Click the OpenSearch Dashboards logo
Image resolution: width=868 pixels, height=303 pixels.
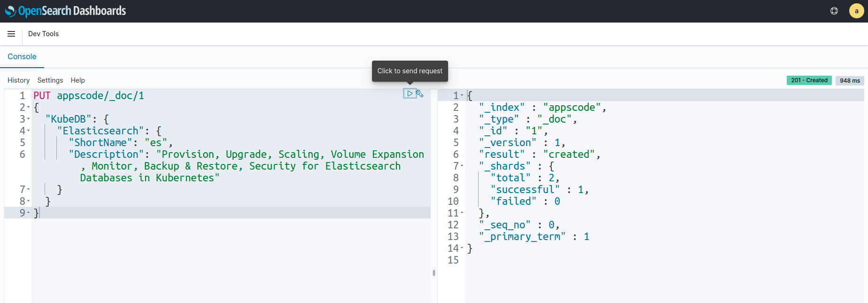click(66, 11)
